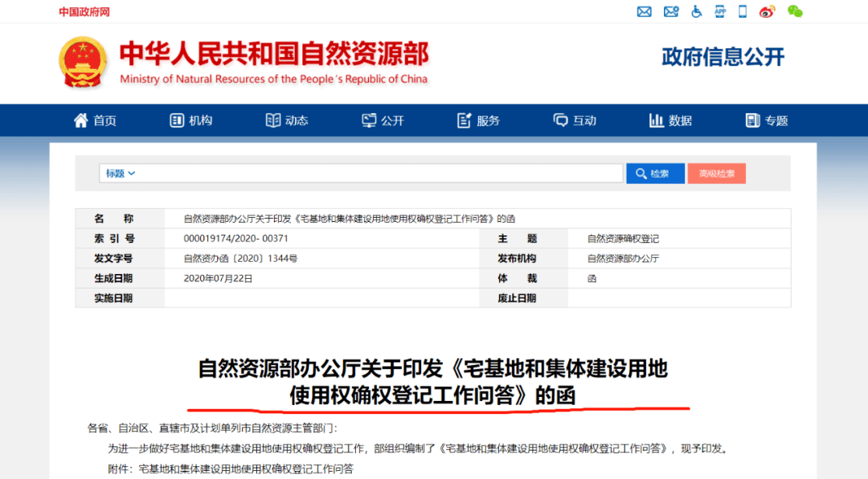Viewport: 868px width, 479px height.
Task: Click the APP download icon
Action: (720, 11)
